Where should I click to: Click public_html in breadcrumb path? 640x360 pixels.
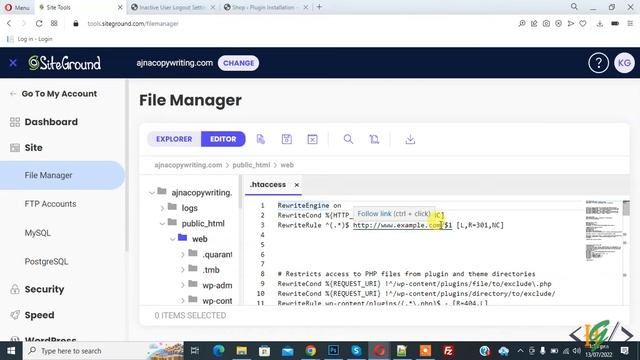tap(251, 165)
